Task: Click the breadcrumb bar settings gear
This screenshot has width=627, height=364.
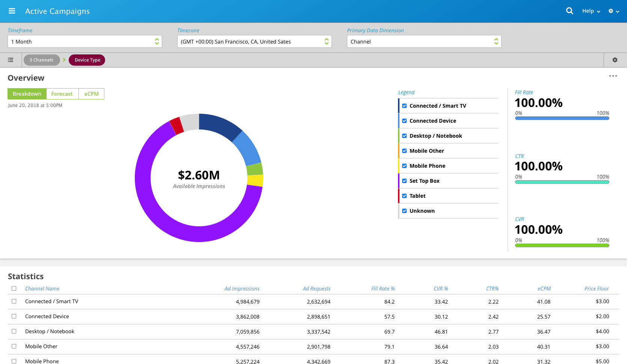Action: point(615,60)
